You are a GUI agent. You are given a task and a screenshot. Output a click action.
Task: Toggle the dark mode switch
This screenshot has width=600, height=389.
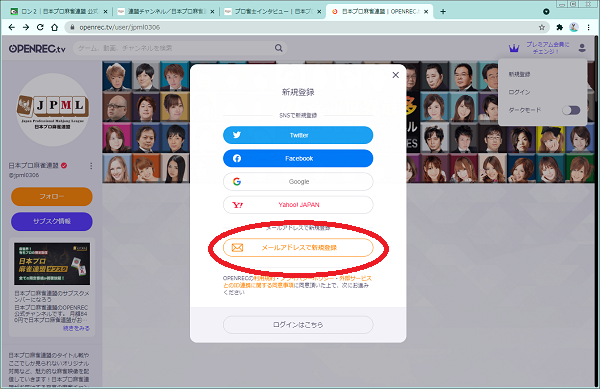pos(571,110)
